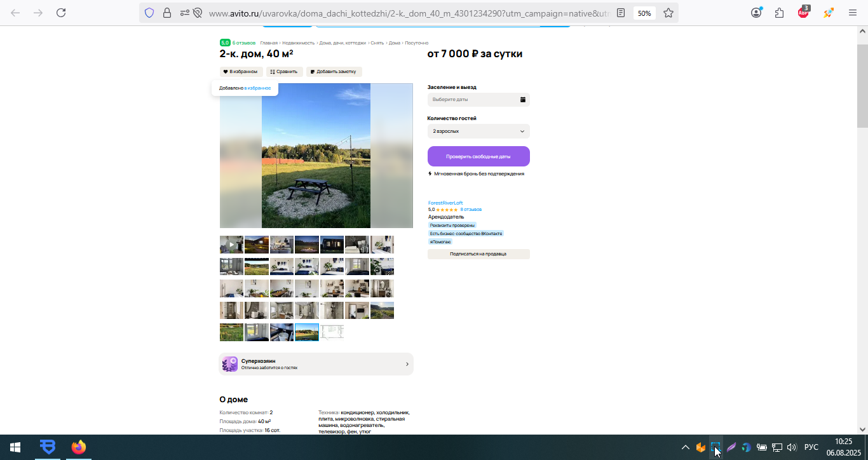This screenshot has width=868, height=460.
Task: Reload the page with the refresh icon
Action: point(61,13)
